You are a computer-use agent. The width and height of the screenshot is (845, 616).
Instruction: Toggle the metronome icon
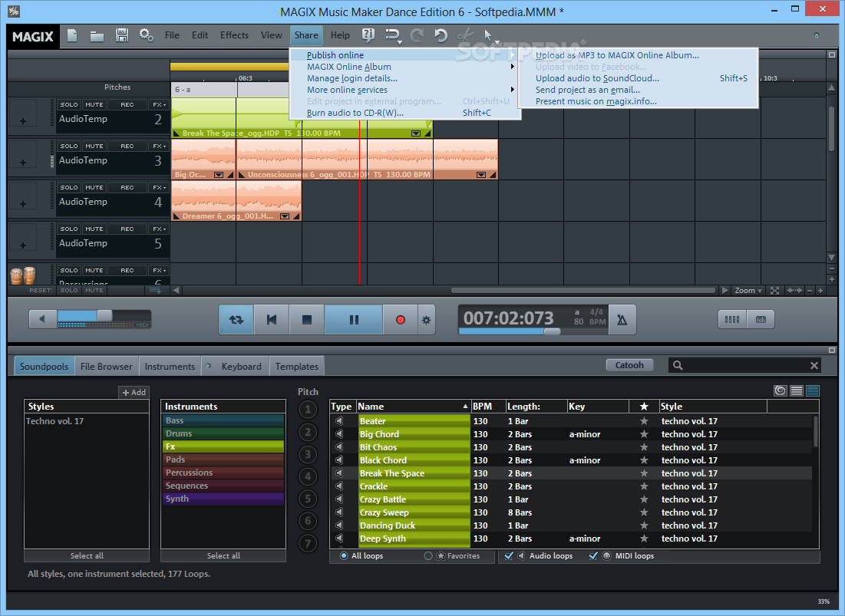tap(622, 320)
